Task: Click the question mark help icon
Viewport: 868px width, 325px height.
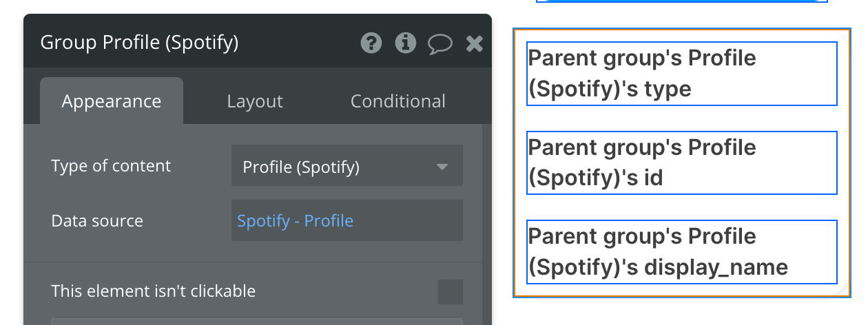Action: click(x=371, y=43)
